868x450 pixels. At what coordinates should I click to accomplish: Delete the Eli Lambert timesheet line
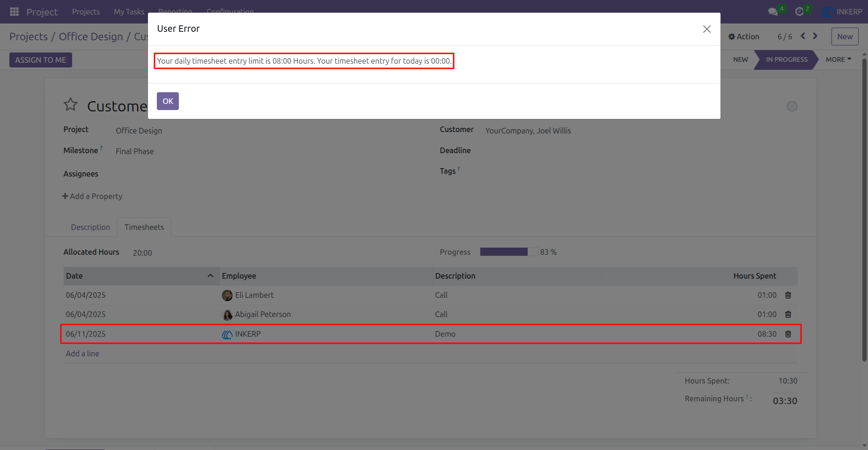click(788, 295)
